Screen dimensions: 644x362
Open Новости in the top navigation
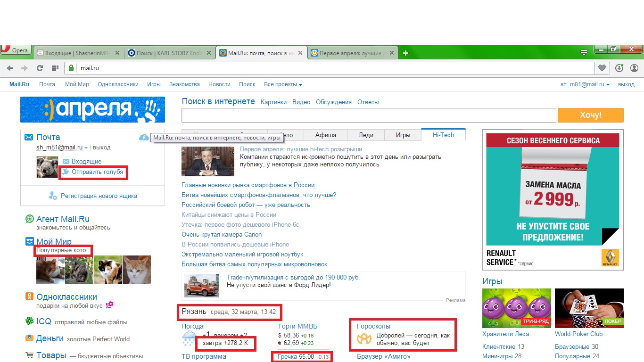pyautogui.click(x=219, y=84)
